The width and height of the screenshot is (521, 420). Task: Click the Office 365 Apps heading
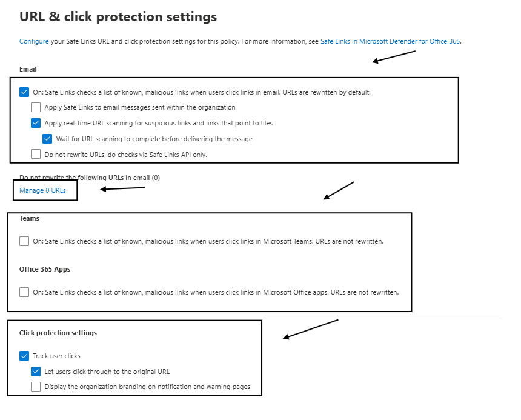coord(45,269)
